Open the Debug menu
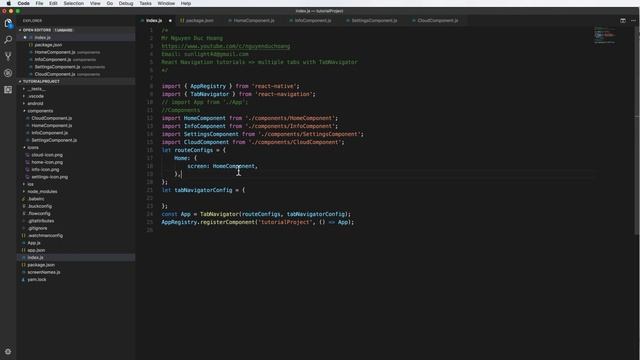Screen dimensions: 640x360 [x=126, y=3]
